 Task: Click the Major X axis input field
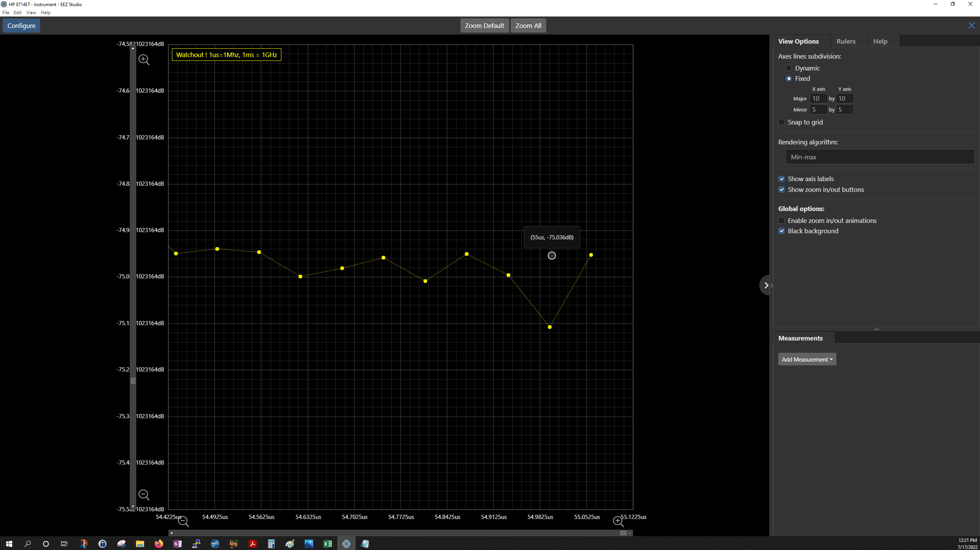point(818,98)
